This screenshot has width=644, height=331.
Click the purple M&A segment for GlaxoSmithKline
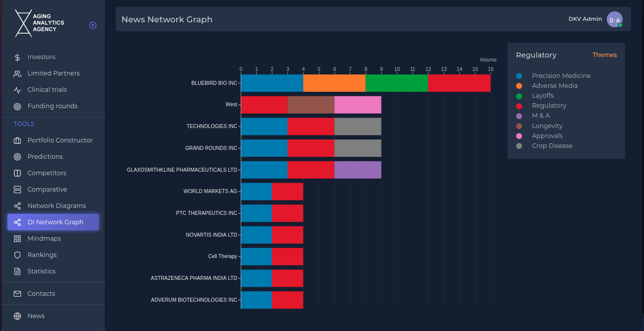(358, 170)
